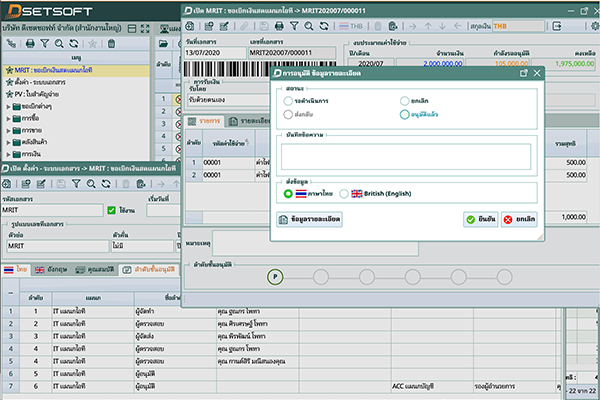600x400 pixels.
Task: Select the 'อนุมัติแล้ว' approved status radio button
Action: tap(406, 115)
